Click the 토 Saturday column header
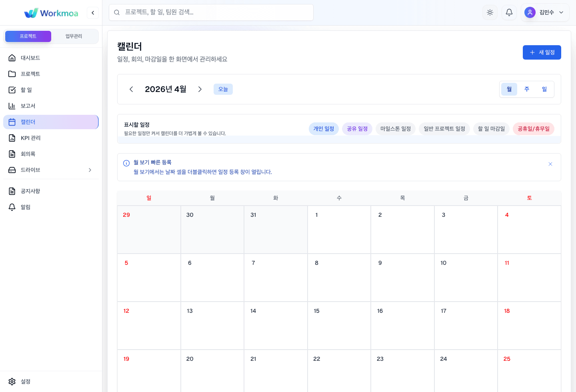The height and width of the screenshot is (392, 576). [x=529, y=198]
